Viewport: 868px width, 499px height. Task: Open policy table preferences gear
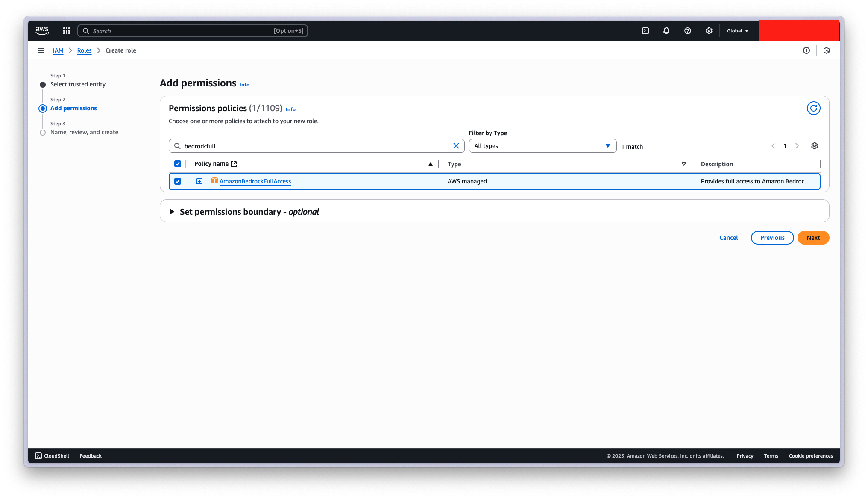[x=815, y=146]
